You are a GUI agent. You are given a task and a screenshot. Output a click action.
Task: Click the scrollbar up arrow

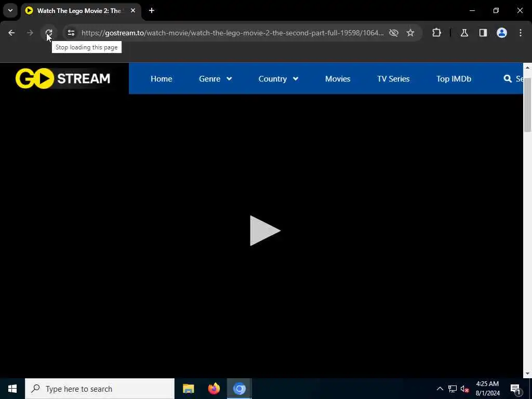pos(527,67)
